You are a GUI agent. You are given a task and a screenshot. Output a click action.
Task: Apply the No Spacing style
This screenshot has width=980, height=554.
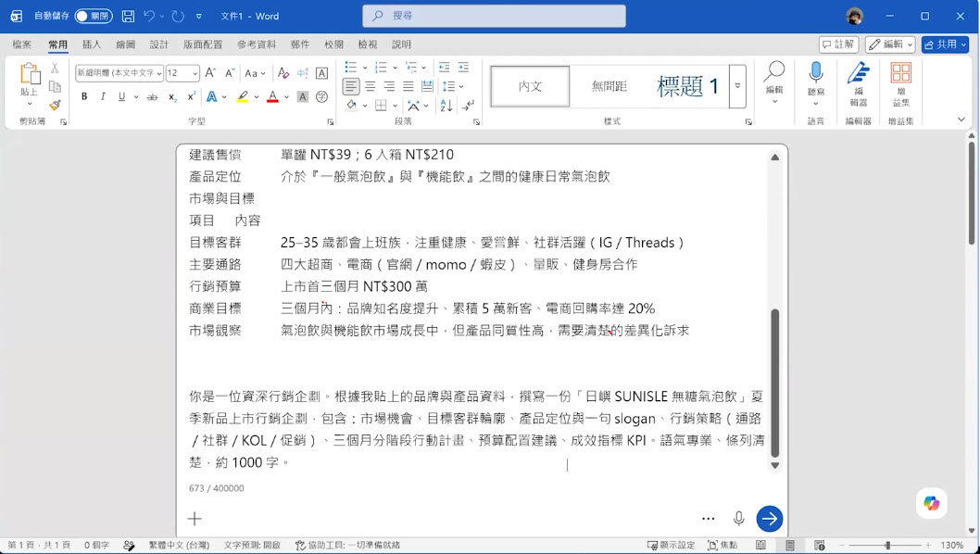point(609,85)
